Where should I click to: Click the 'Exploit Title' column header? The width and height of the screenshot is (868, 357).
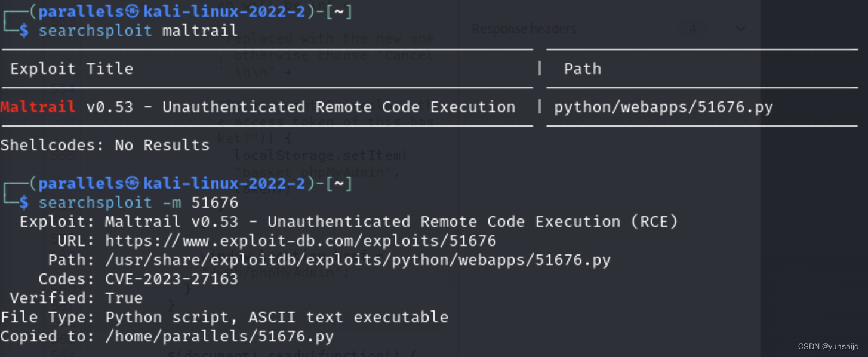[72, 69]
